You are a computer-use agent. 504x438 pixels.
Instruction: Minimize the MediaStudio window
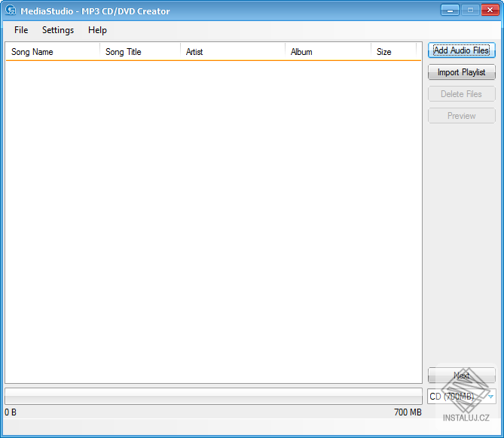point(450,11)
